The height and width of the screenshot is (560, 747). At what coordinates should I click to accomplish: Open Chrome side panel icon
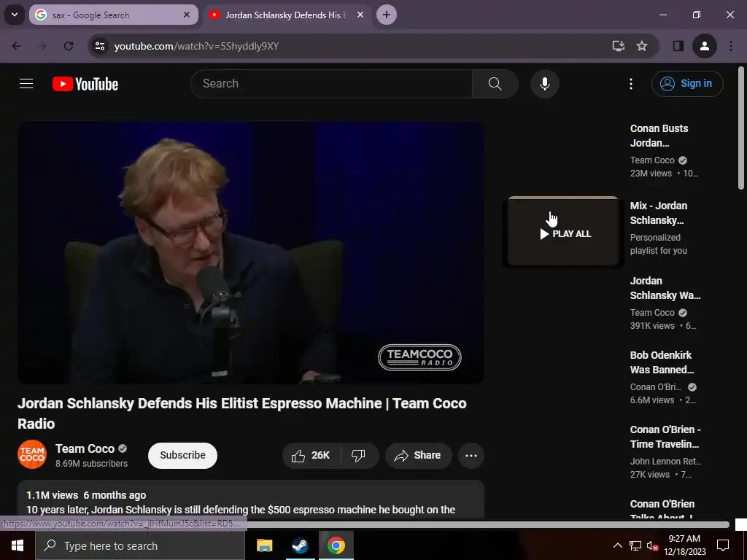[678, 46]
